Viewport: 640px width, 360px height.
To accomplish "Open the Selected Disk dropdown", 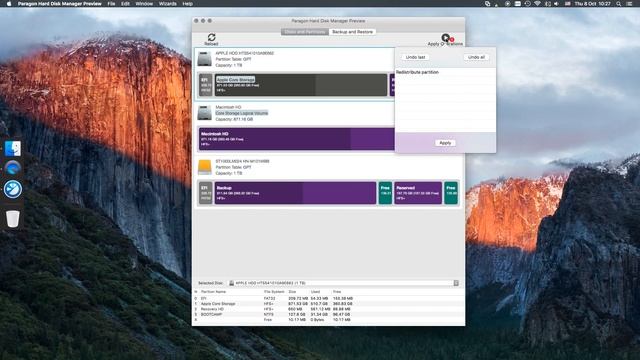I will [x=343, y=283].
